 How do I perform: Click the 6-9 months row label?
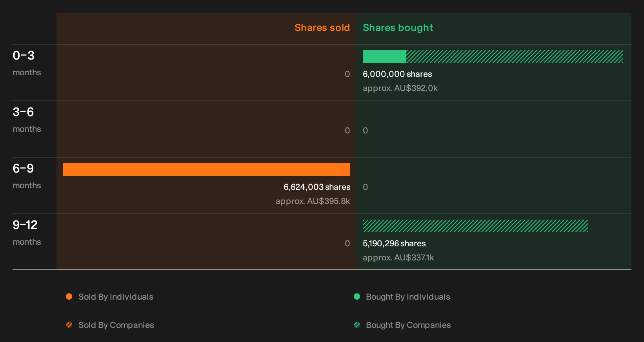27,176
